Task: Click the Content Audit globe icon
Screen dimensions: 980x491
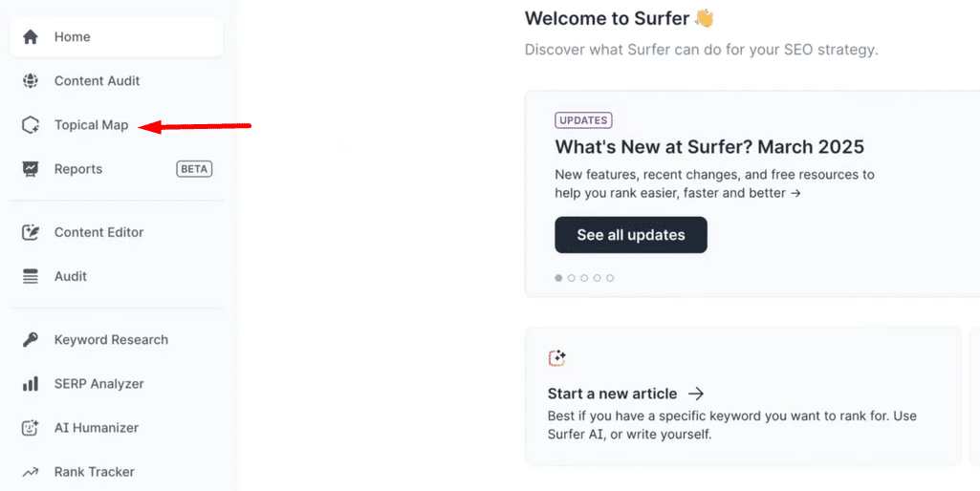Action: 31,81
